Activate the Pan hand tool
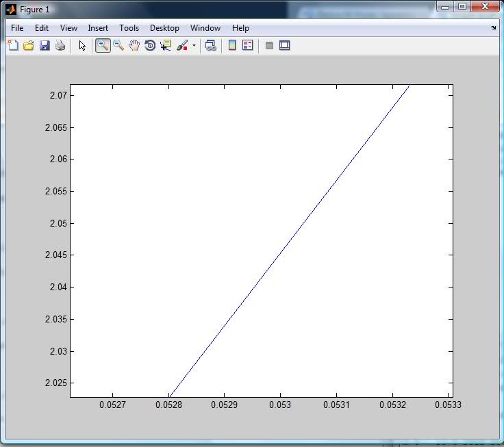 pyautogui.click(x=134, y=46)
